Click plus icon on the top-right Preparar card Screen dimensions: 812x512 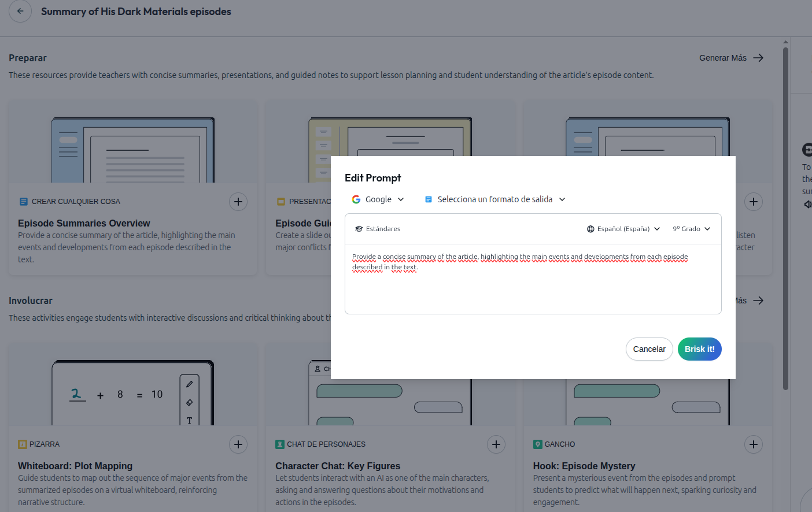[753, 202]
